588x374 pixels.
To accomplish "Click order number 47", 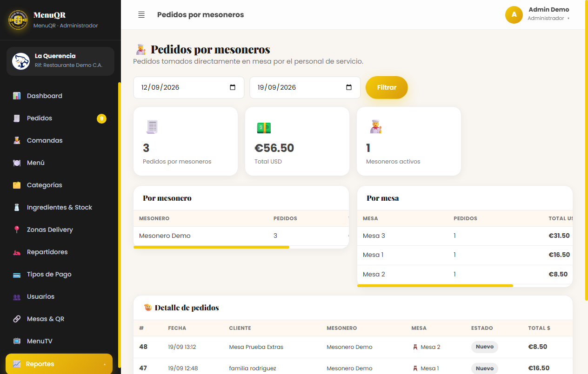I will 143,368.
